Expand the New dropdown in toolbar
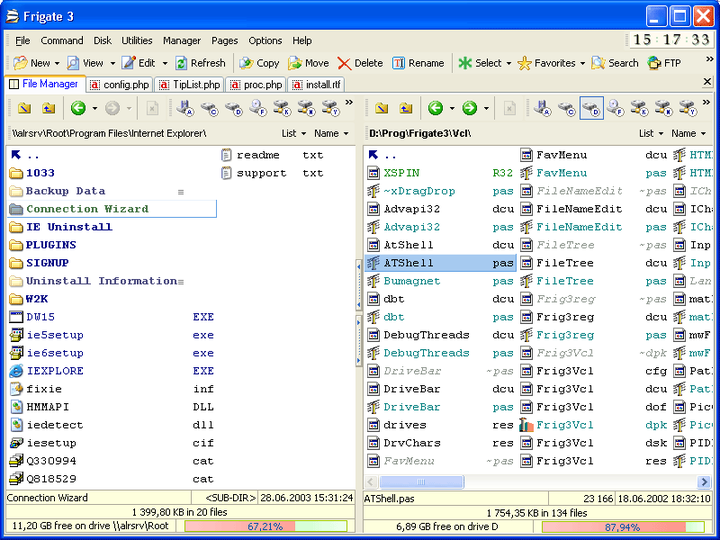Viewport: 720px width, 540px height. tap(57, 63)
